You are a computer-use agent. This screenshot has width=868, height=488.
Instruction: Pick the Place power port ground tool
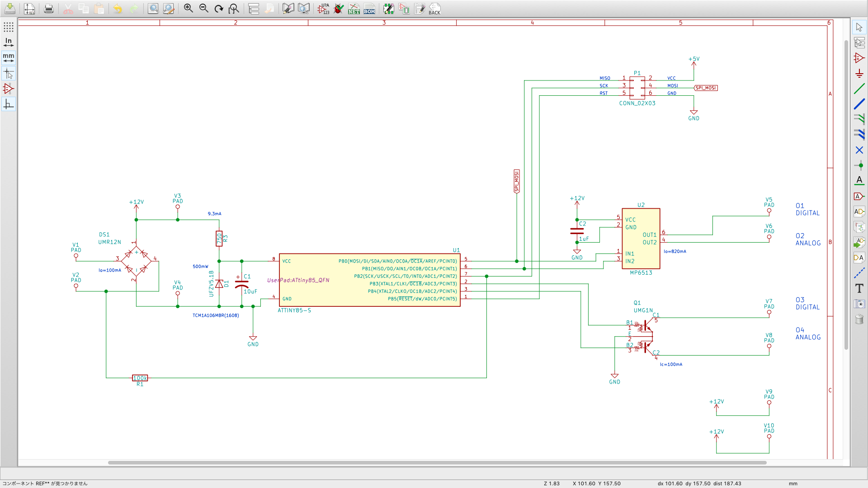click(x=859, y=73)
